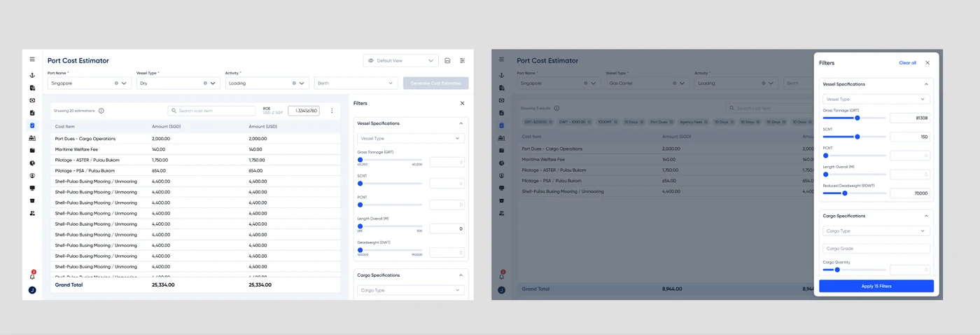This screenshot has height=335, width=980.
Task: Click the save view icon beside Default View
Action: pos(448,61)
